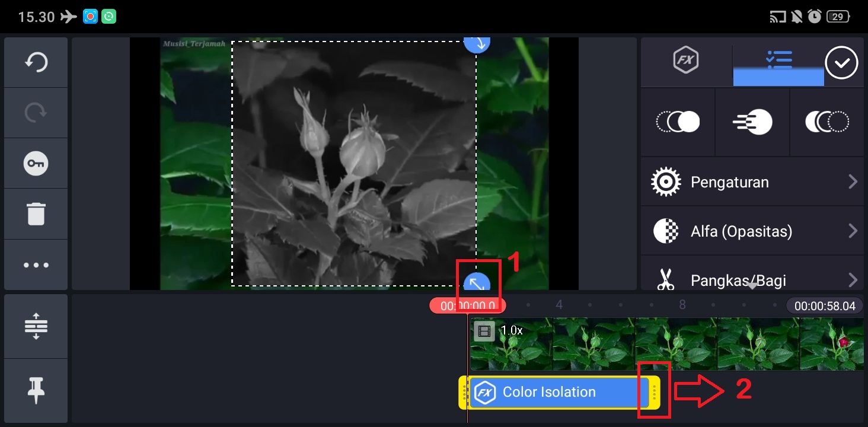Tap the Pangkas/Bagi scissors icon
The width and height of the screenshot is (868, 427).
coord(665,279)
